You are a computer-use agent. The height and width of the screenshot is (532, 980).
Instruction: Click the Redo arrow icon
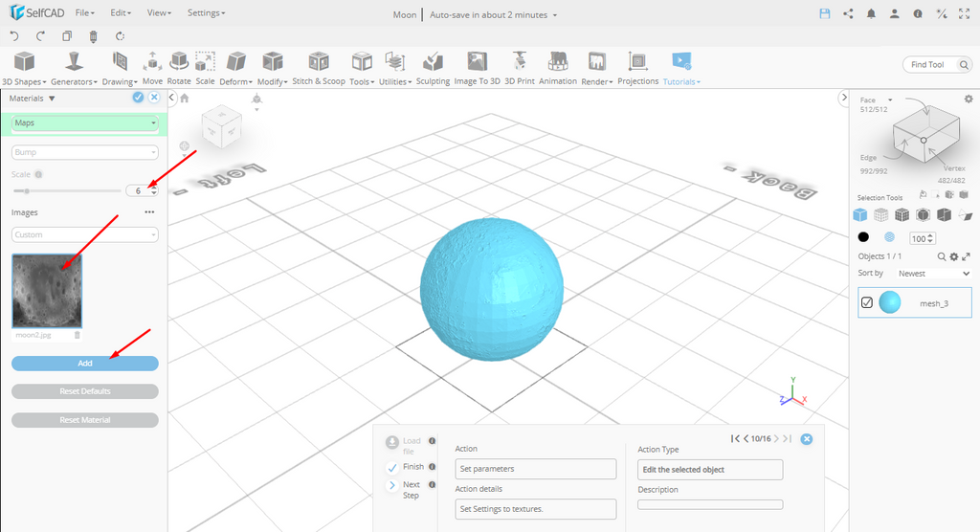40,36
